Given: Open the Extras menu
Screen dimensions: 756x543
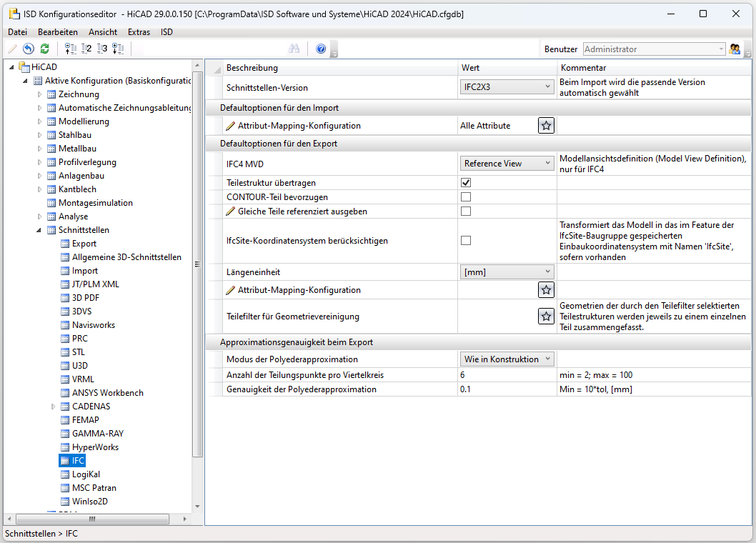Looking at the screenshot, I should pyautogui.click(x=139, y=32).
